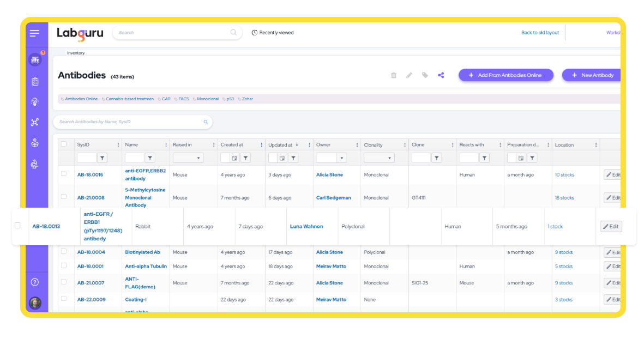Expand the Clonality filter dropdown
This screenshot has width=644, height=345.
pos(378,158)
